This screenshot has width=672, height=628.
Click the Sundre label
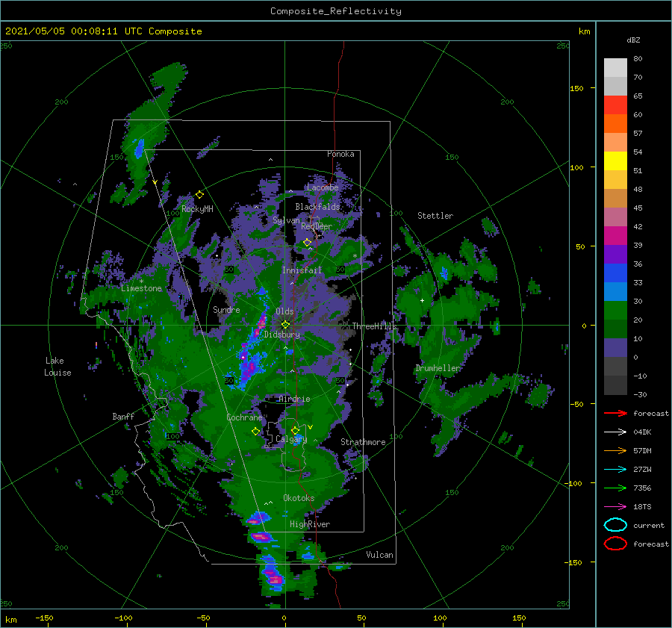coord(226,309)
